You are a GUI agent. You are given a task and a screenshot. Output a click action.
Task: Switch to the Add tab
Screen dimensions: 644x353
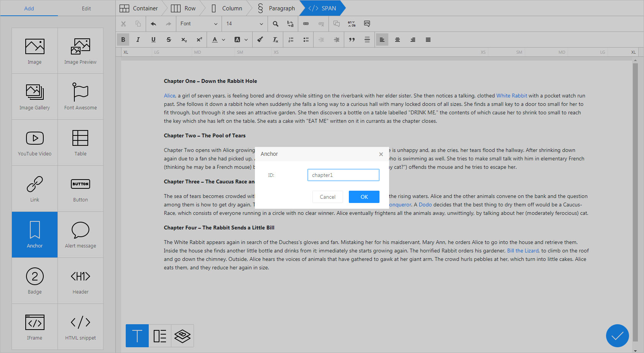[x=29, y=8]
